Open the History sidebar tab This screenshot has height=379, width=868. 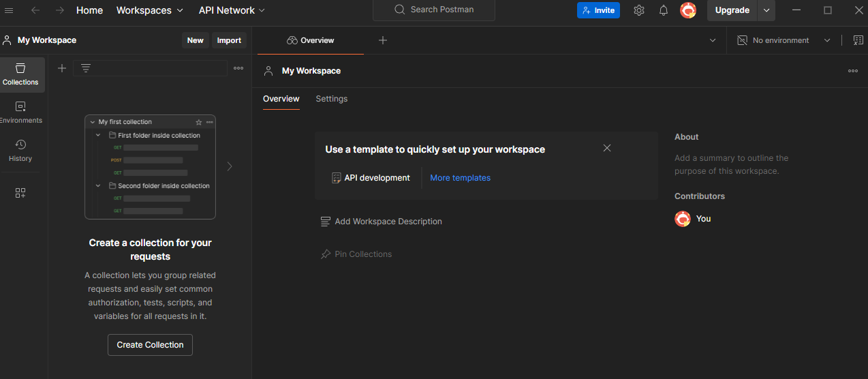[20, 151]
